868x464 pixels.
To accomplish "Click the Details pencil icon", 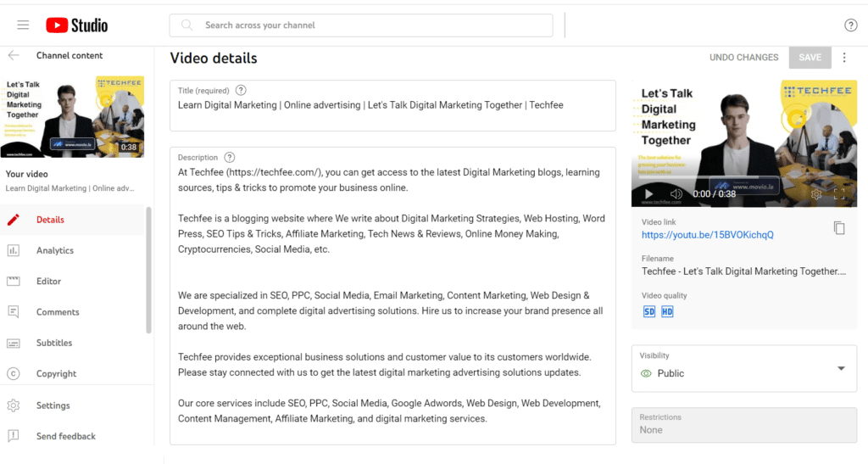I will (14, 220).
